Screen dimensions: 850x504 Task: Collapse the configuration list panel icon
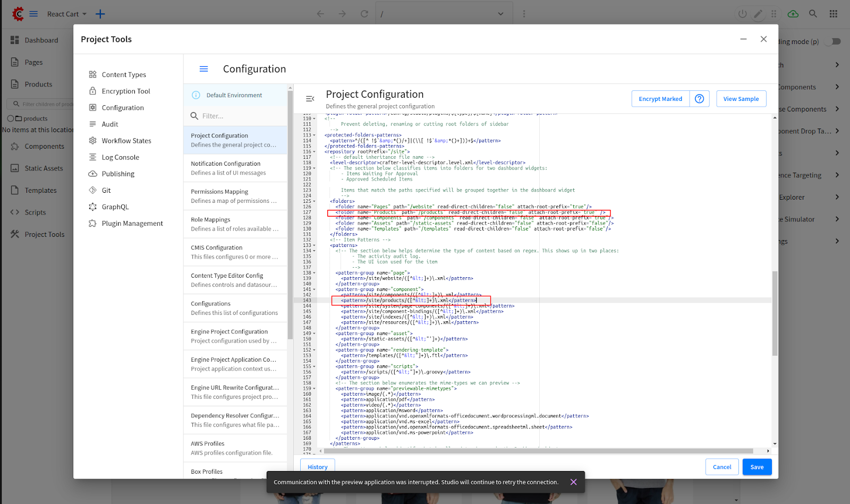click(310, 99)
